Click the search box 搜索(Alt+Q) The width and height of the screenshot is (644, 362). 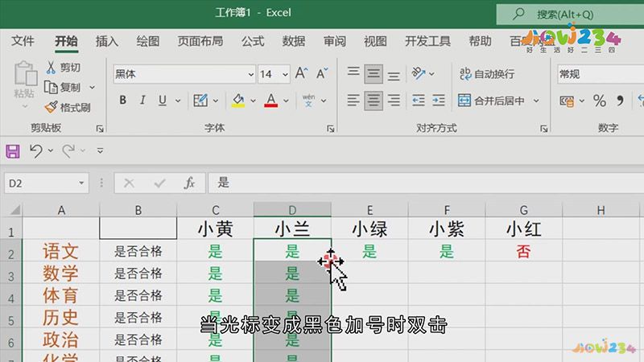click(570, 14)
